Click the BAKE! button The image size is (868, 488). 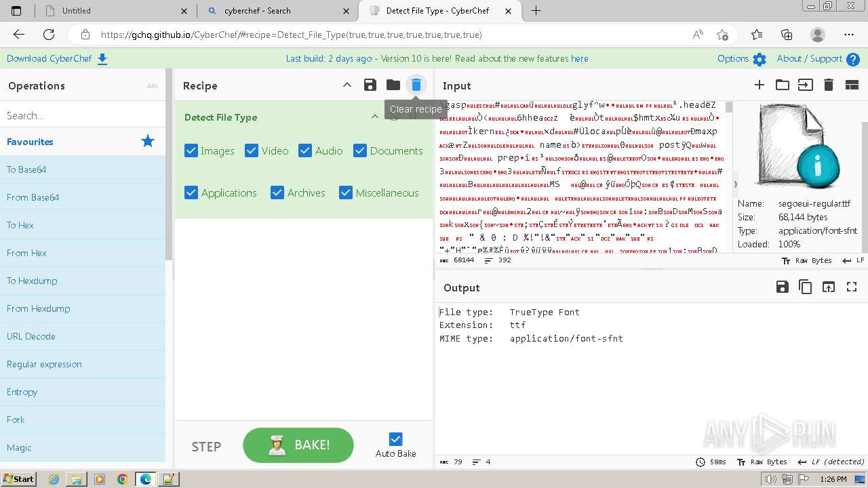(x=298, y=445)
